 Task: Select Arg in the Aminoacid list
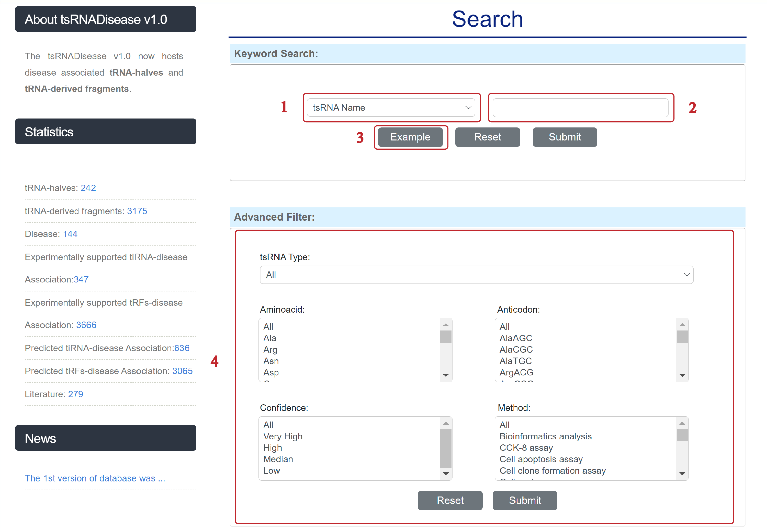click(x=270, y=350)
